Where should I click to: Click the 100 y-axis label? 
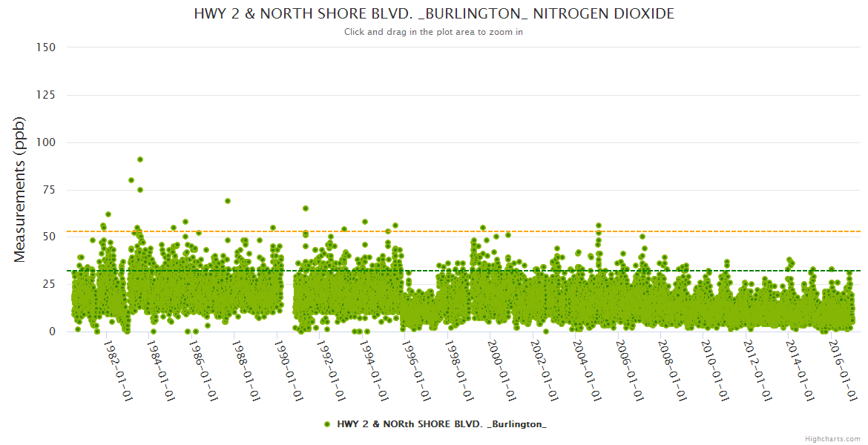[x=45, y=142]
